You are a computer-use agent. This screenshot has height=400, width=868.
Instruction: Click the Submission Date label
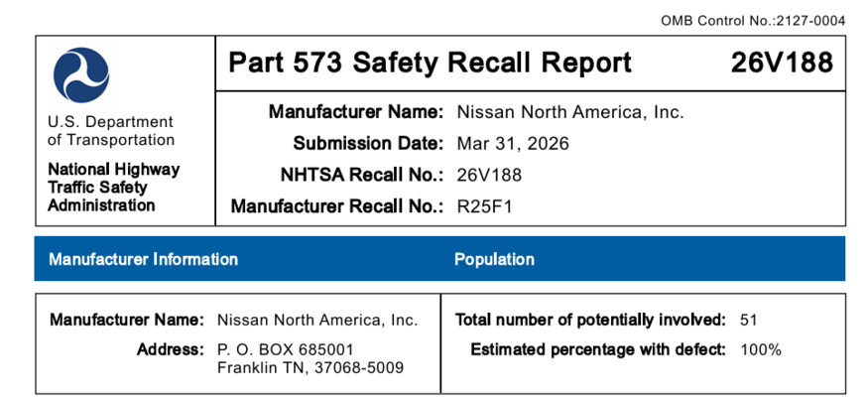click(x=367, y=144)
